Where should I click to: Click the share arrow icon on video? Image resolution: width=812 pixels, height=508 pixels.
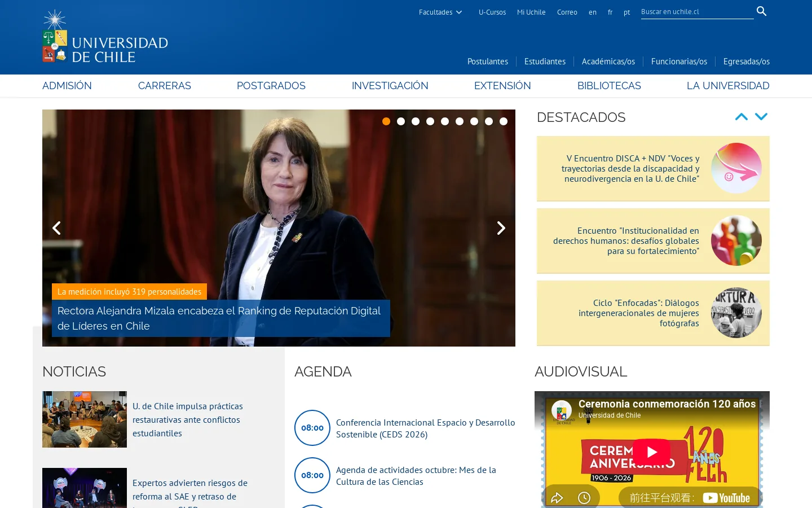click(x=557, y=497)
